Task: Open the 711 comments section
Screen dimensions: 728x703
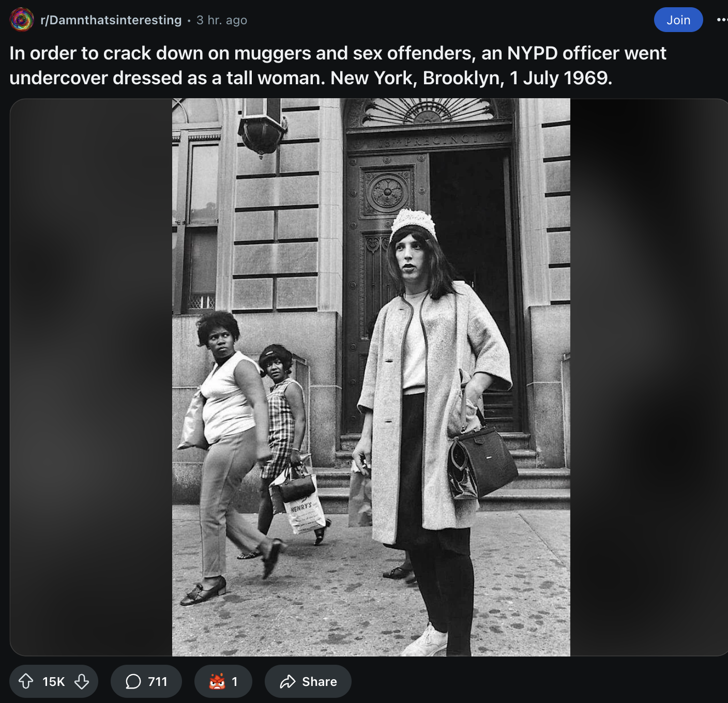Action: click(146, 681)
